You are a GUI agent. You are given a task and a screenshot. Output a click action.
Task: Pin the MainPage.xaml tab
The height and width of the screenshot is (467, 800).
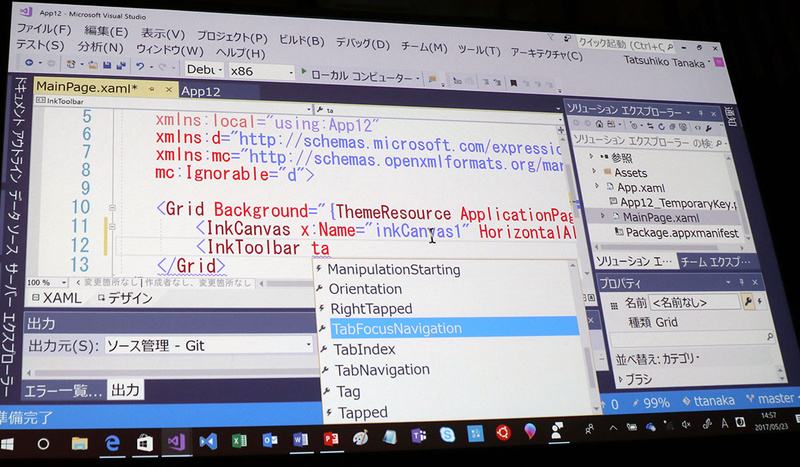(x=152, y=89)
